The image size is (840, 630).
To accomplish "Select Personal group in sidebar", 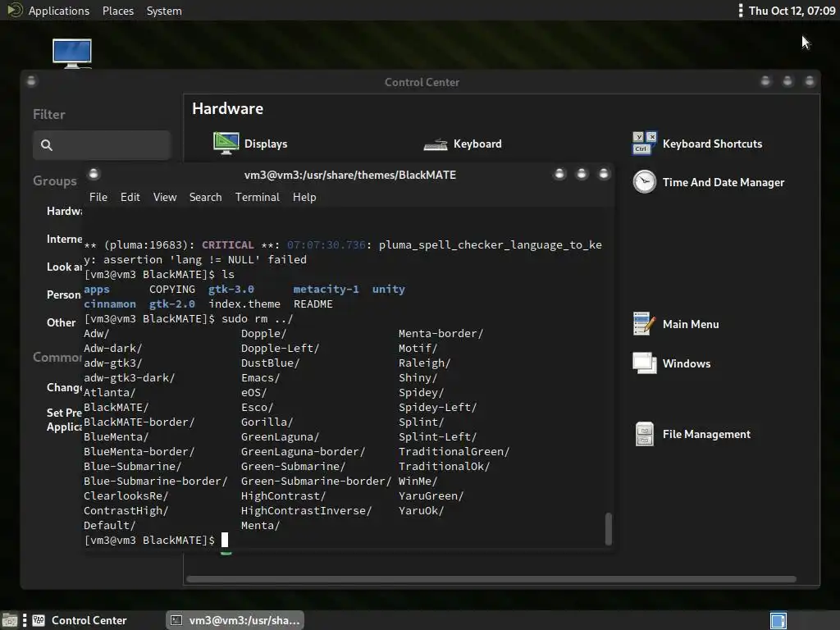I will coord(64,294).
